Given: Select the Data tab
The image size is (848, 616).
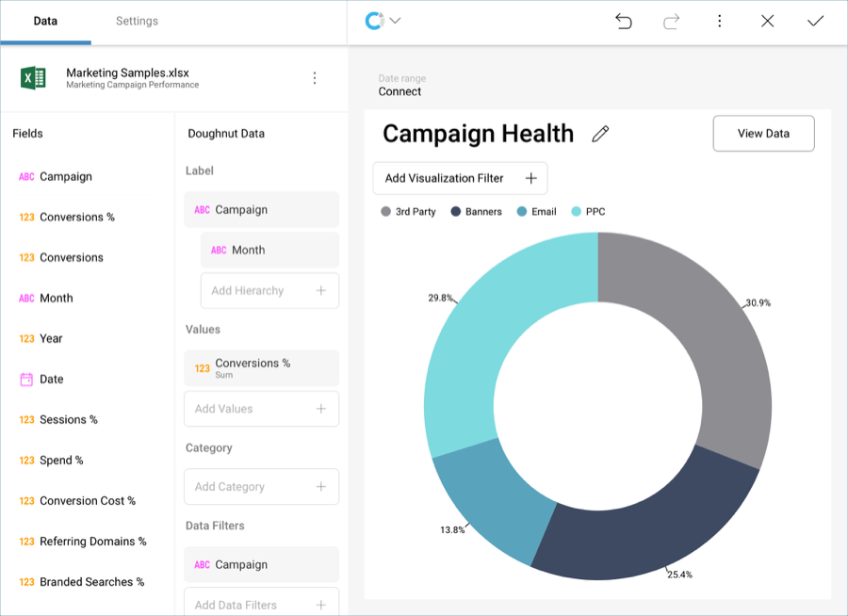Looking at the screenshot, I should click(x=45, y=19).
